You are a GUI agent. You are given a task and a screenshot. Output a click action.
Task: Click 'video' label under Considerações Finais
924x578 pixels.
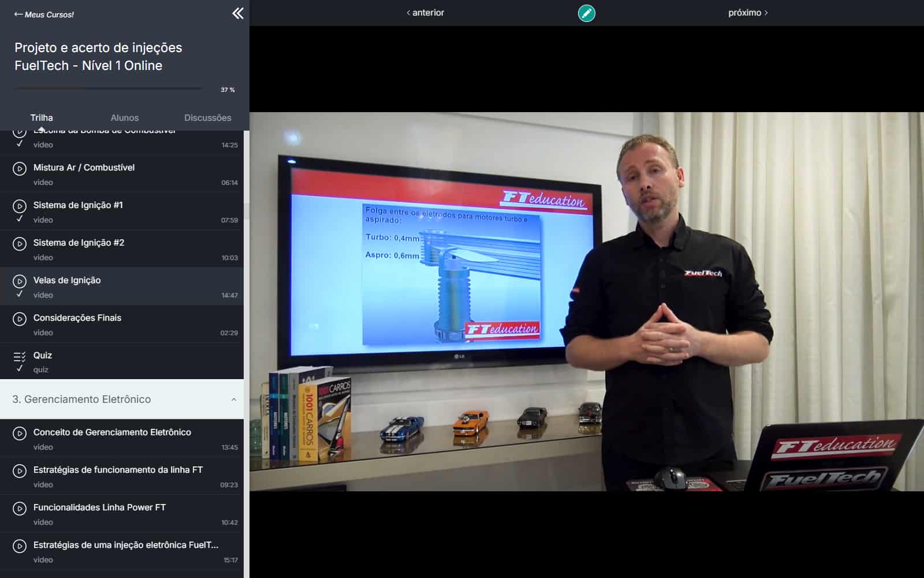43,333
